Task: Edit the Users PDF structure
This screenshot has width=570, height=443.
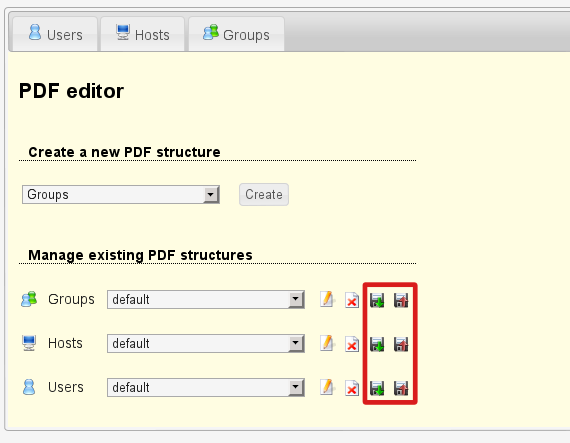Action: click(327, 387)
